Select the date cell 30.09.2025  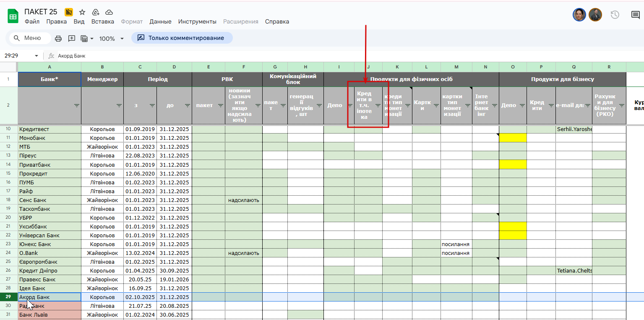tap(174, 270)
